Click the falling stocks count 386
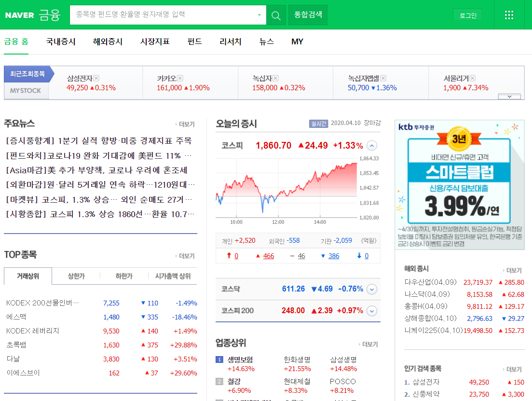Screen dimensions: 532x401 (x=333, y=256)
